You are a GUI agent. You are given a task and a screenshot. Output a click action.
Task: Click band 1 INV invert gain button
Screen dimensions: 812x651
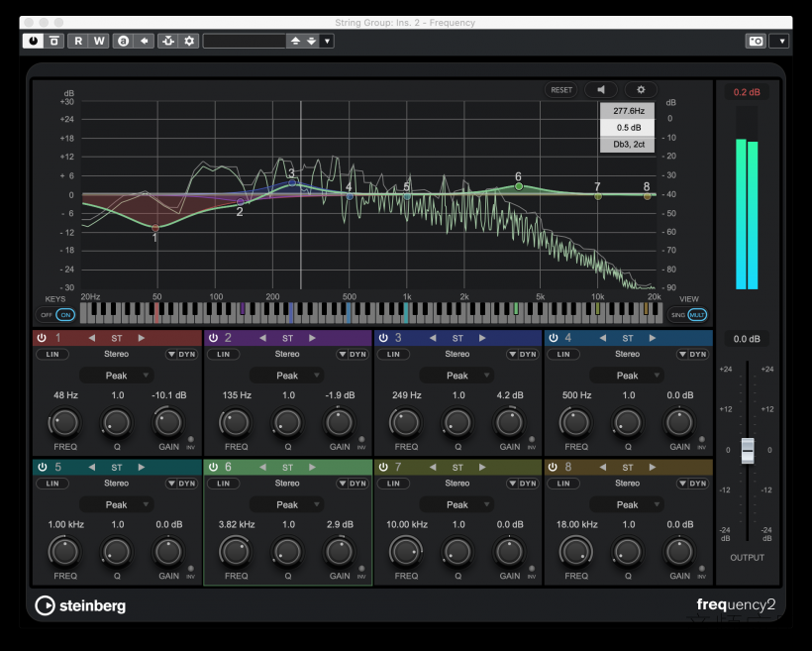click(x=190, y=440)
